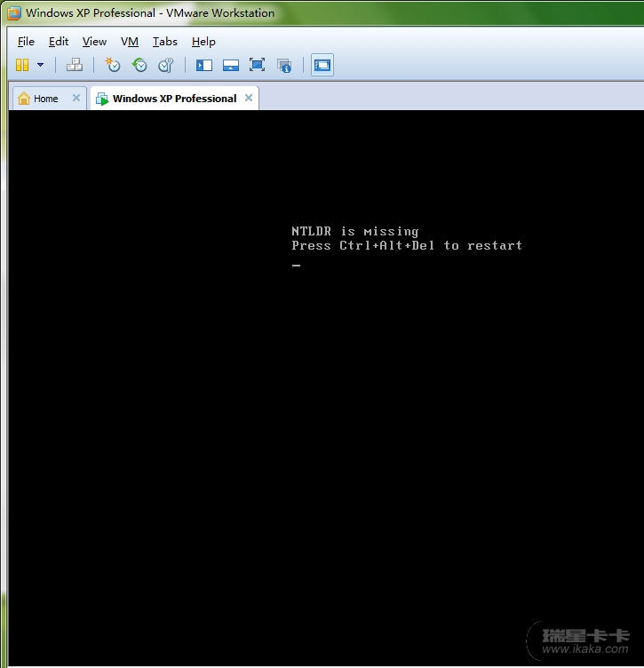Viewport: 644px width, 668px height.
Task: Open the View menu
Action: [x=94, y=42]
